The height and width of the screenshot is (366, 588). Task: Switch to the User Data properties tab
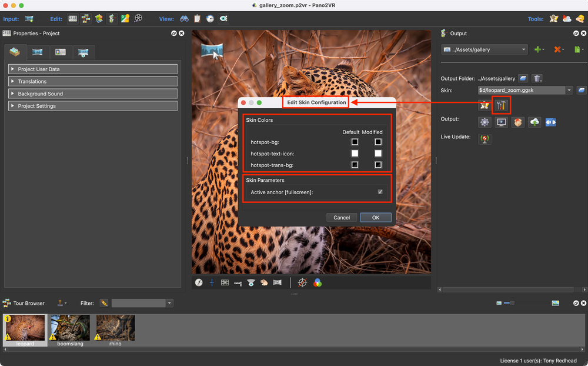(x=60, y=52)
